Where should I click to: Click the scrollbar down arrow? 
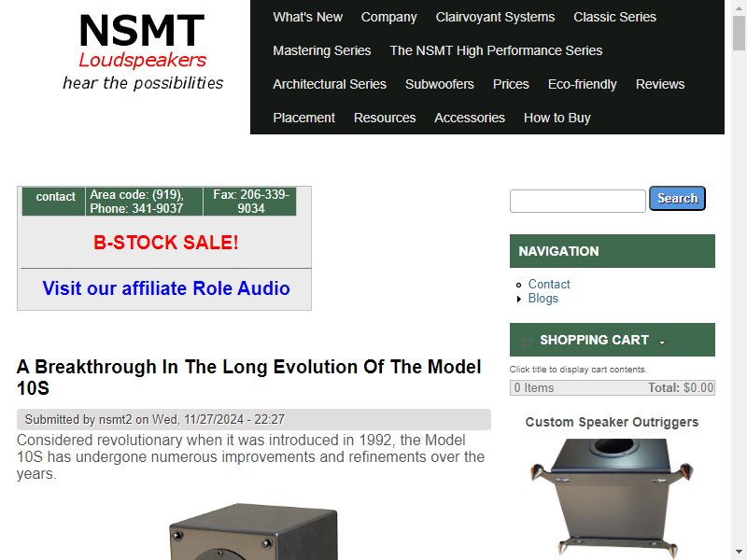[740, 553]
